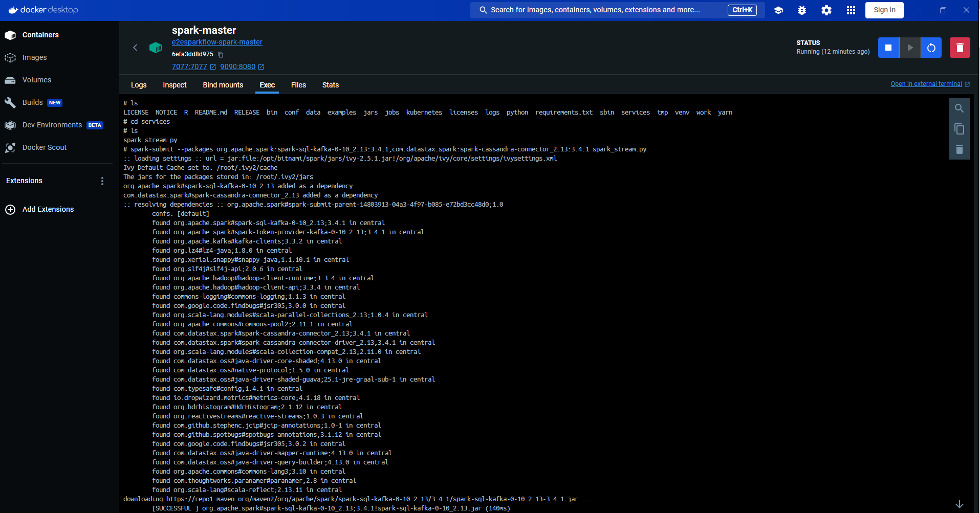The height and width of the screenshot is (513, 980).
Task: Stop the spark-master container
Action: [888, 48]
